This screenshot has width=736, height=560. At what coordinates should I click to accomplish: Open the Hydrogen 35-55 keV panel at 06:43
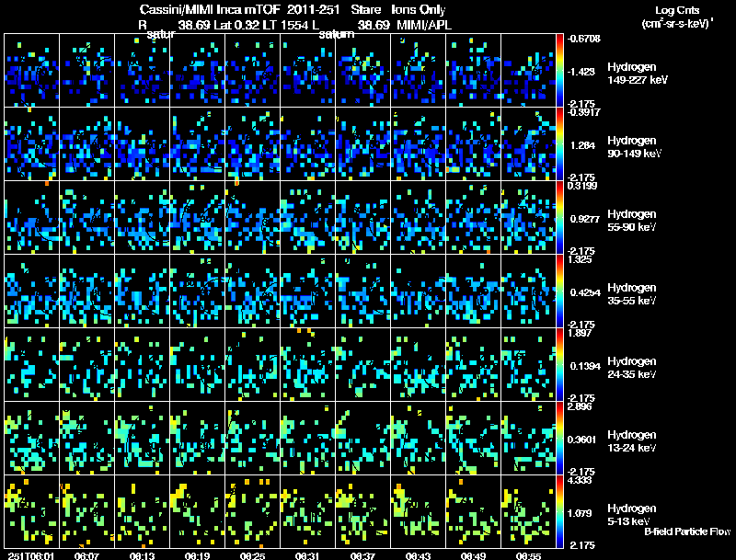(419, 291)
